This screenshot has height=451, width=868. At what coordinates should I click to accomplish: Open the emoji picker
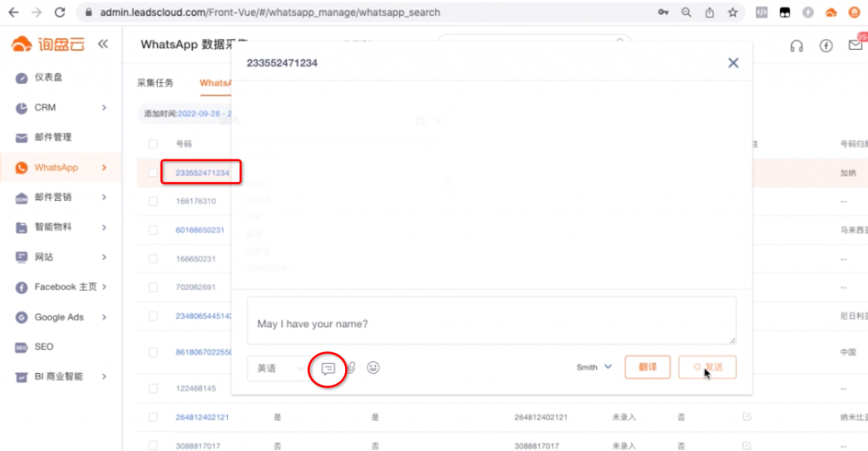pos(373,367)
